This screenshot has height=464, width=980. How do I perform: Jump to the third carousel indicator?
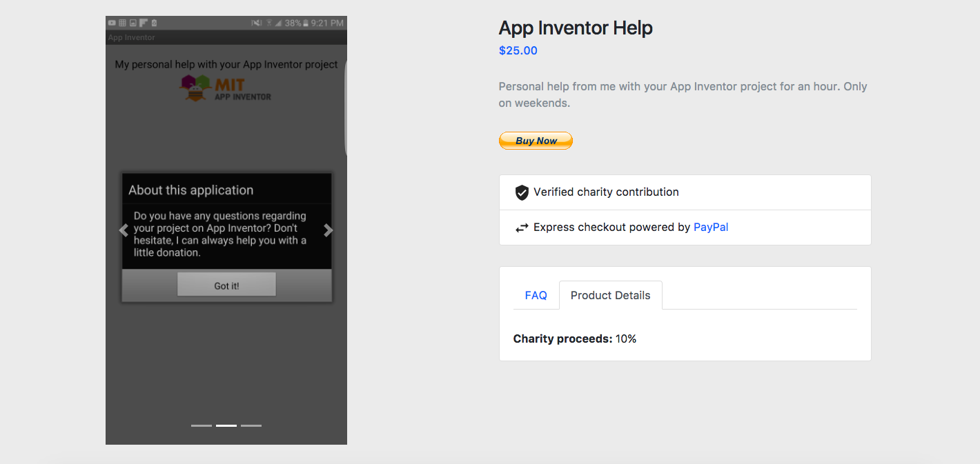click(x=251, y=425)
